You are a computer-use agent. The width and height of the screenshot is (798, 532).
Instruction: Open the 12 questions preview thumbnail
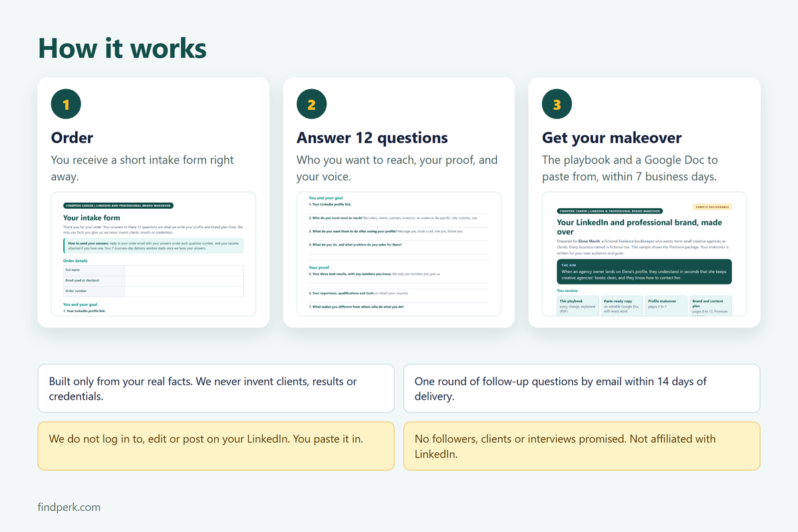tap(399, 254)
